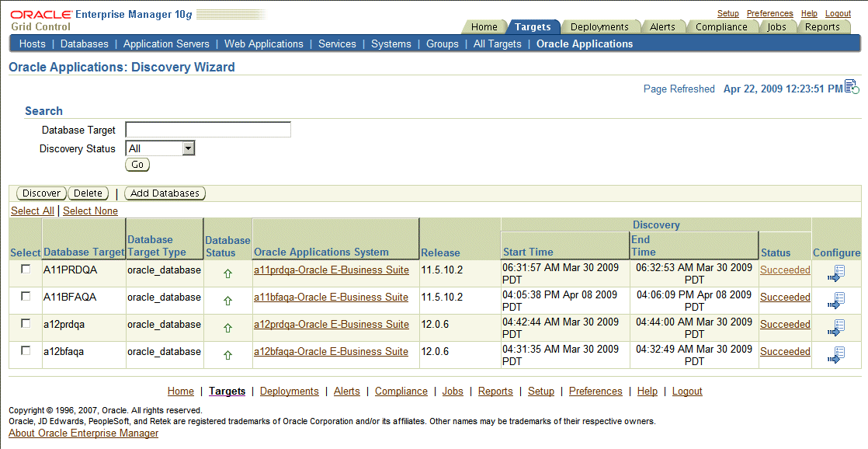This screenshot has height=449, width=868.
Task: Click a12prdqa database status up arrow
Action: click(227, 328)
